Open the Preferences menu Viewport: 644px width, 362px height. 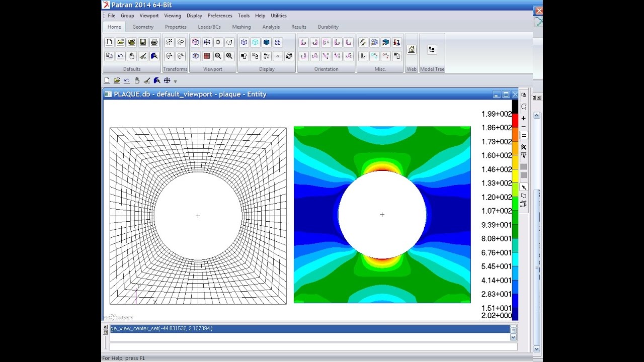pos(220,16)
